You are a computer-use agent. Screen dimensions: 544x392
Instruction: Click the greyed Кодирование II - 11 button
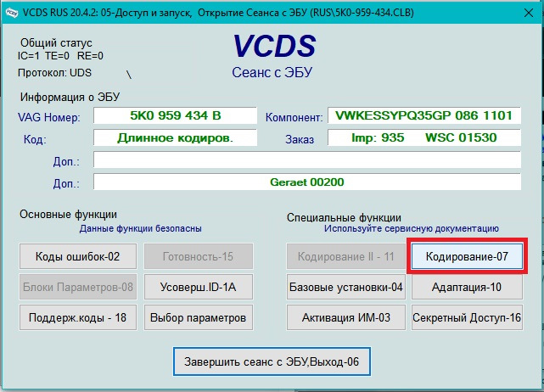pyautogui.click(x=346, y=256)
